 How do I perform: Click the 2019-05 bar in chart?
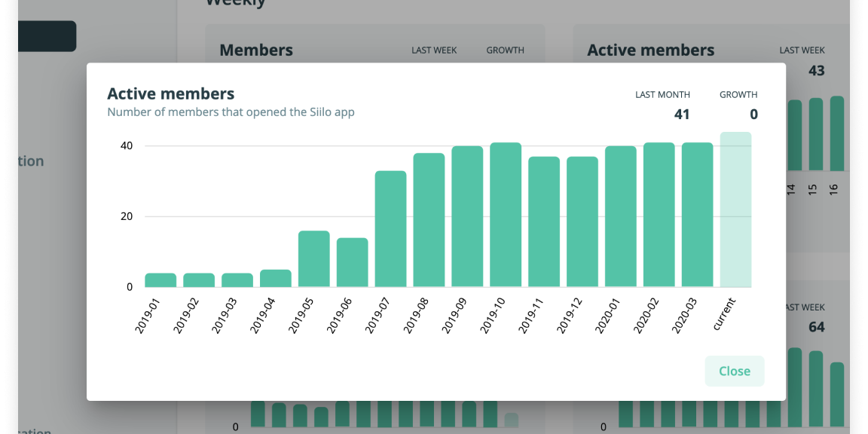click(314, 259)
